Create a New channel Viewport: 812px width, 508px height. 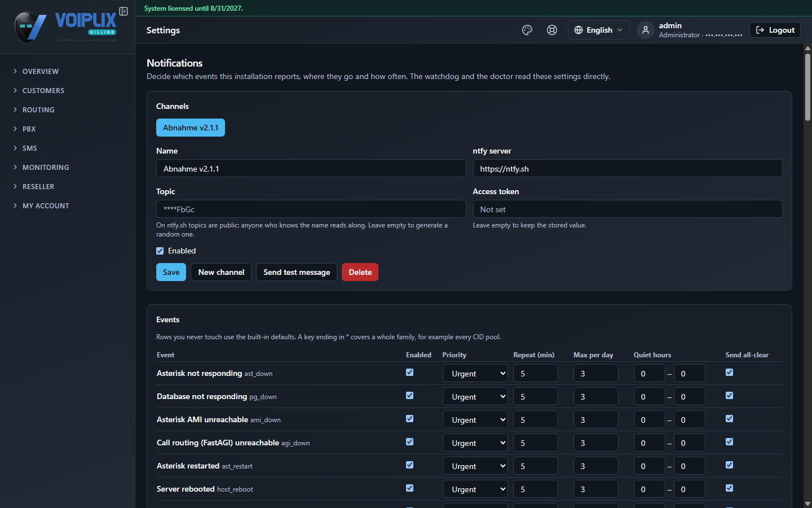click(221, 272)
